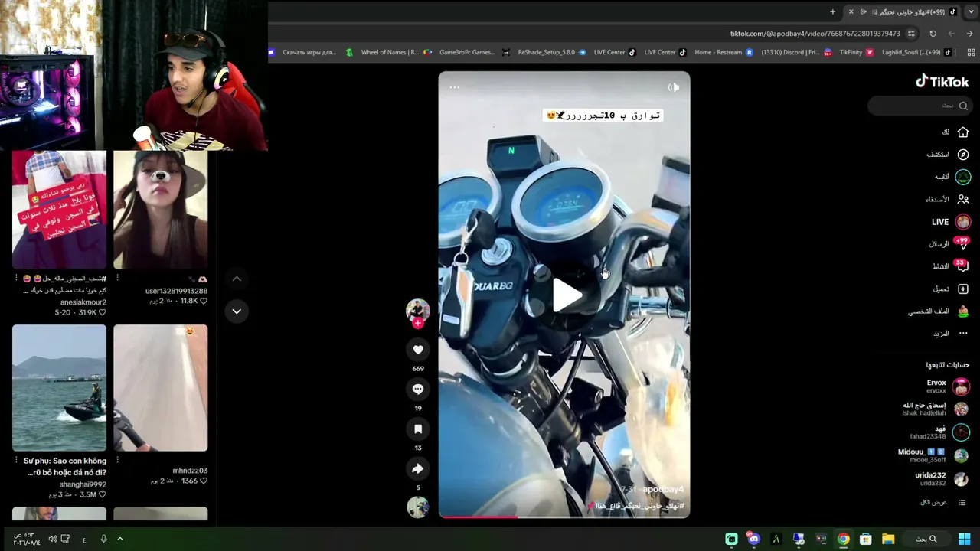
Task: Open the mhndzz03 video thumbnail
Action: [x=160, y=388]
